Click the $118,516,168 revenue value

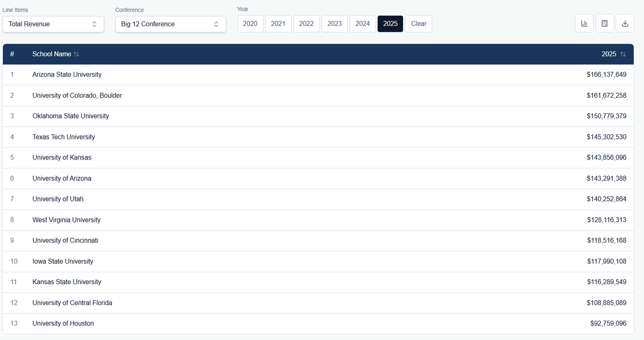pos(606,241)
